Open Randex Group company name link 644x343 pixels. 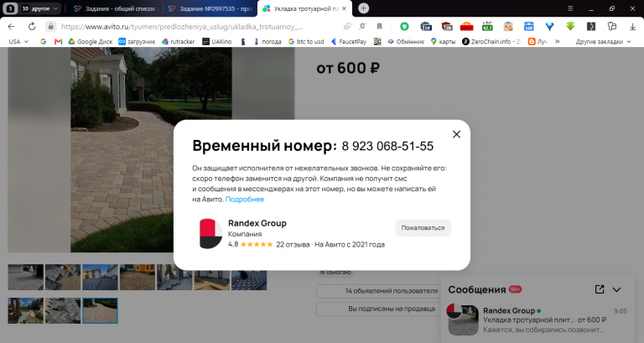(257, 223)
